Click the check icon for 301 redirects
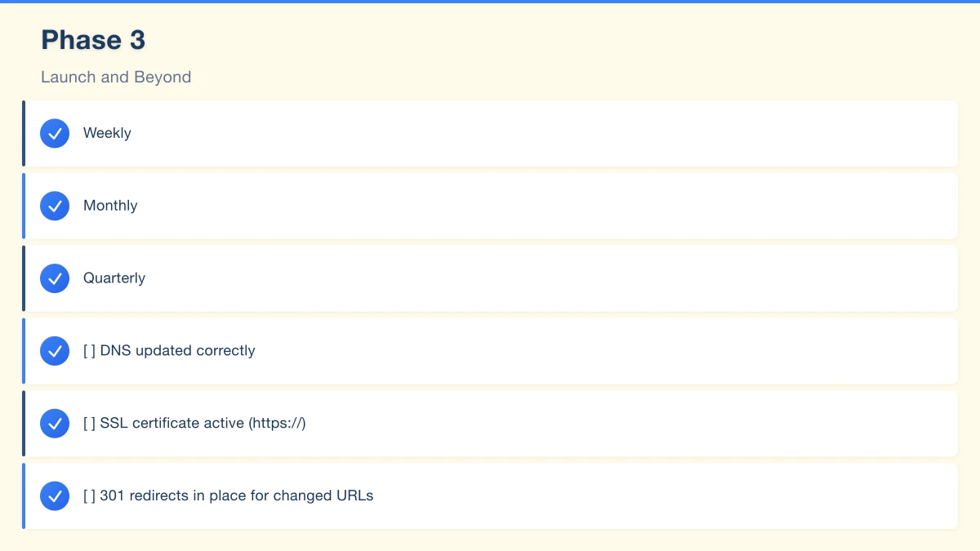The height and width of the screenshot is (551, 980). click(x=55, y=495)
